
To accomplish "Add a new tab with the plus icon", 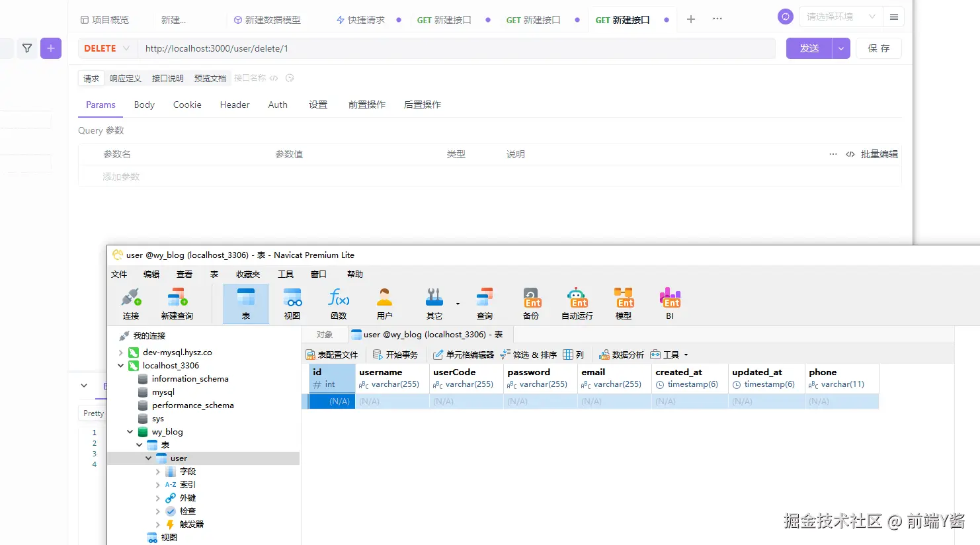I will click(x=691, y=19).
